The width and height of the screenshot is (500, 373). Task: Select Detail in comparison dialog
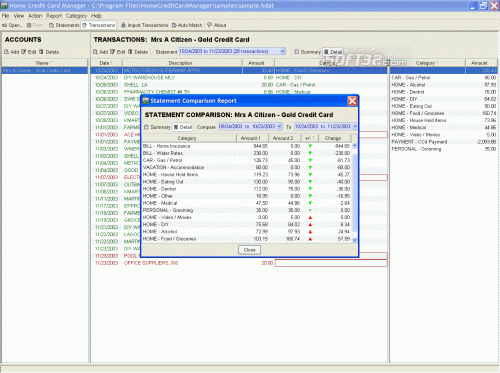[x=183, y=127]
